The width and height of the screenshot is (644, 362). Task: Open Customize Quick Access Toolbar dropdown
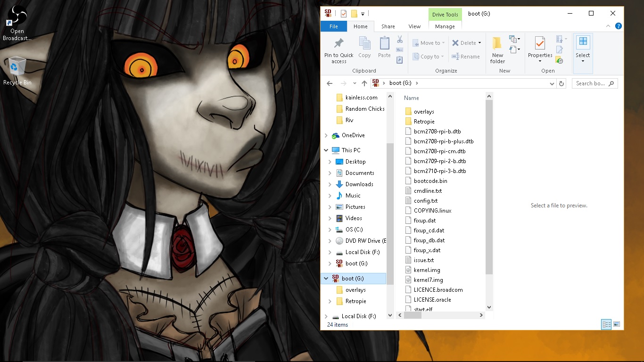click(363, 14)
